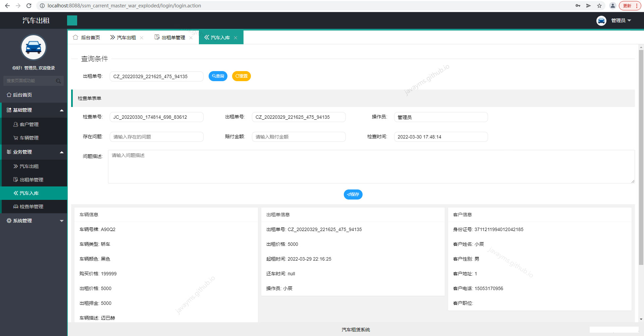The height and width of the screenshot is (336, 644).
Task: Click the search magnifier in the sidebar
Action: [x=58, y=81]
